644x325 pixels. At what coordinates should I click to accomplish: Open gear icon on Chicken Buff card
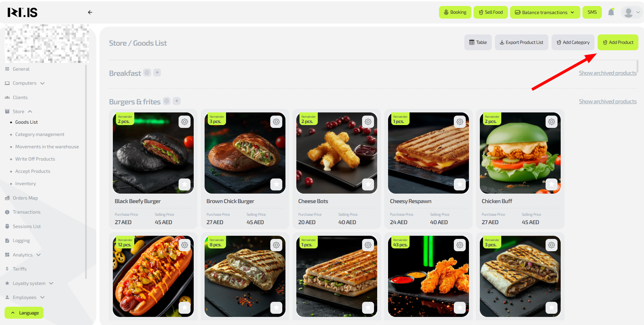[552, 122]
